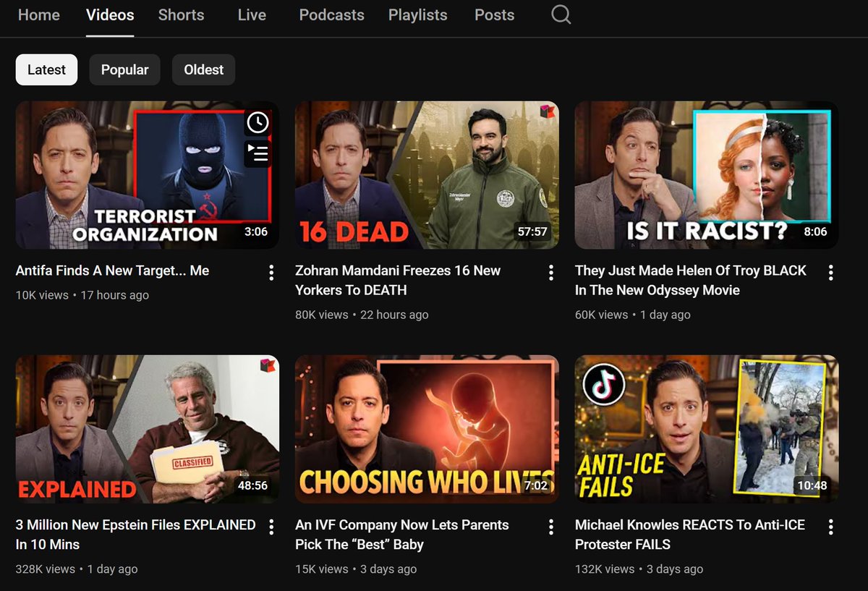The width and height of the screenshot is (868, 591).
Task: Switch to the Playlists tab
Action: (x=417, y=14)
